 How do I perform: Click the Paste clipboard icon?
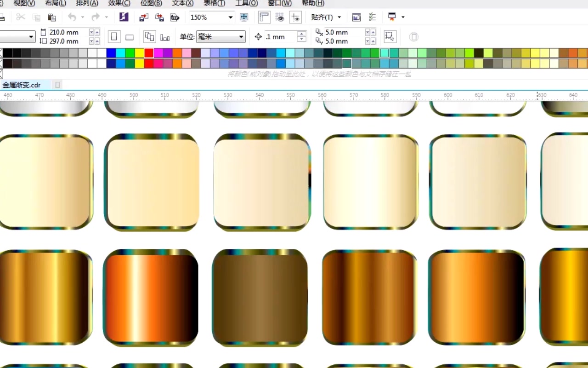click(52, 17)
